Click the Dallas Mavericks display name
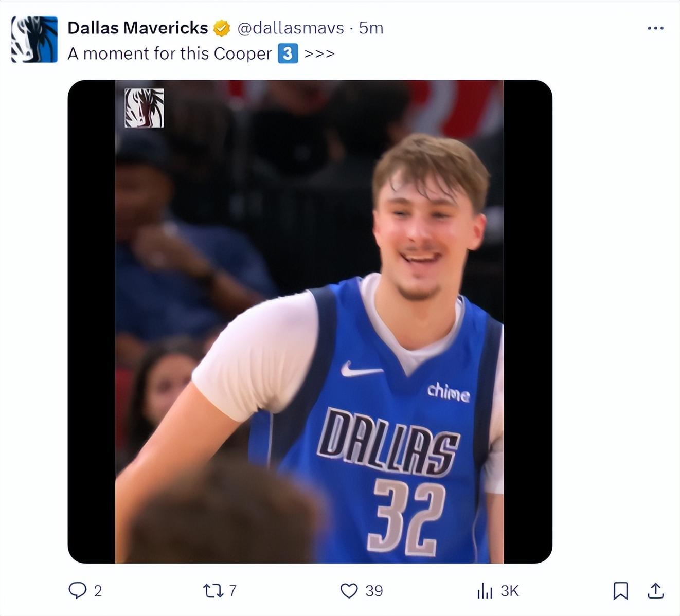This screenshot has width=680, height=616. pos(137,28)
